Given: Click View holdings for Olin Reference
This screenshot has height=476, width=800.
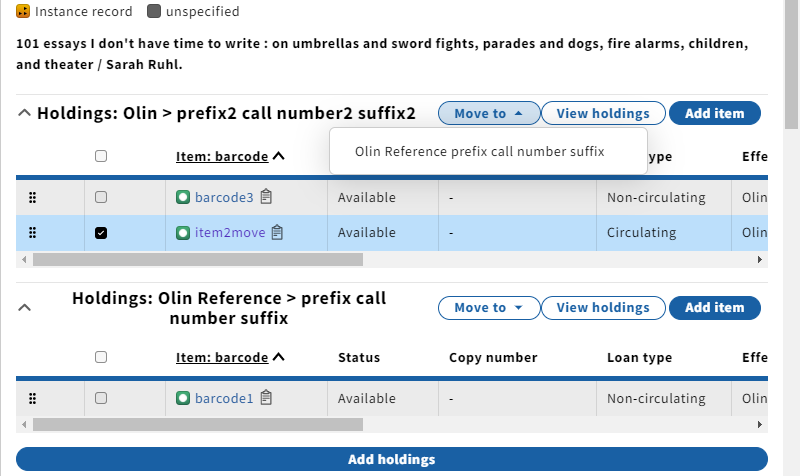Looking at the screenshot, I should coord(603,308).
